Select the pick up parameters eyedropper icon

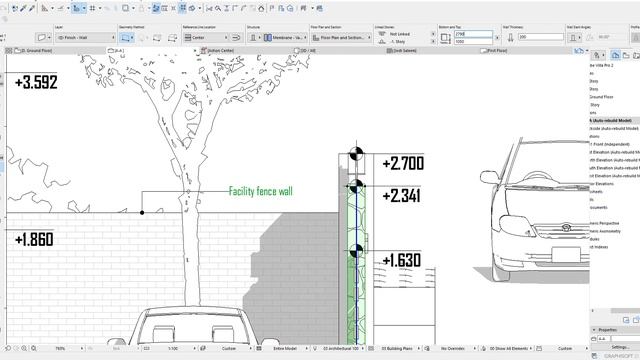coord(24,8)
